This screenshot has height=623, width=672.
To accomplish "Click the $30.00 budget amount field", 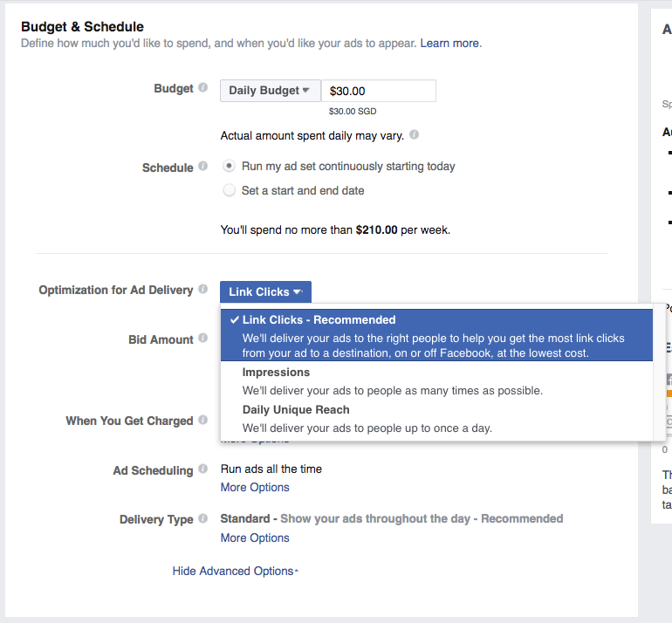I will pos(378,91).
